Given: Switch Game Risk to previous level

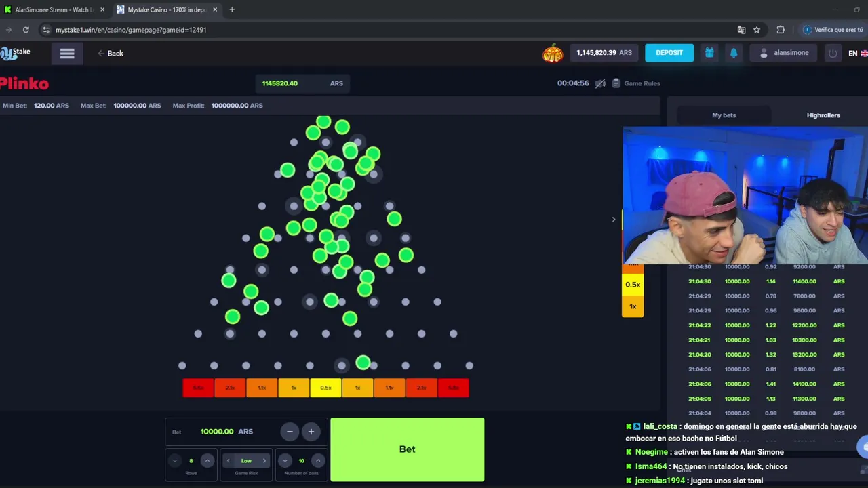Looking at the screenshot, I should [229, 461].
